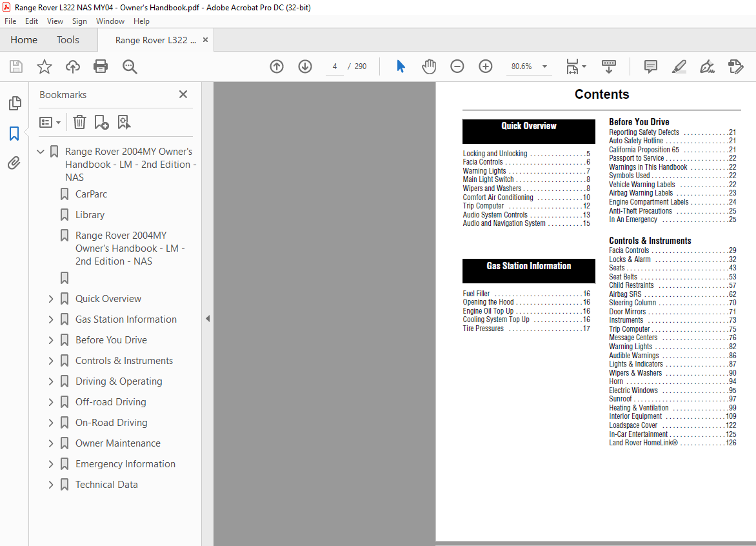The height and width of the screenshot is (546, 756).
Task: Click the Save file icon
Action: (16, 66)
